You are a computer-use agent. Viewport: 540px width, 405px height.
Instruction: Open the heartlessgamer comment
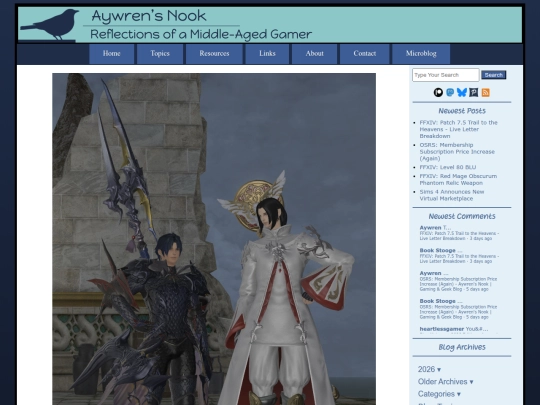454,329
